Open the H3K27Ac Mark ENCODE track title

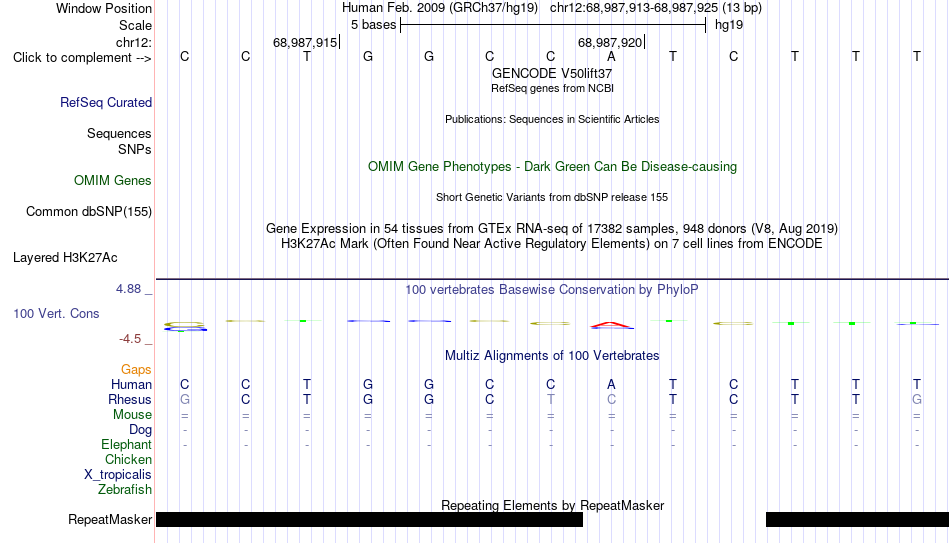[552, 244]
